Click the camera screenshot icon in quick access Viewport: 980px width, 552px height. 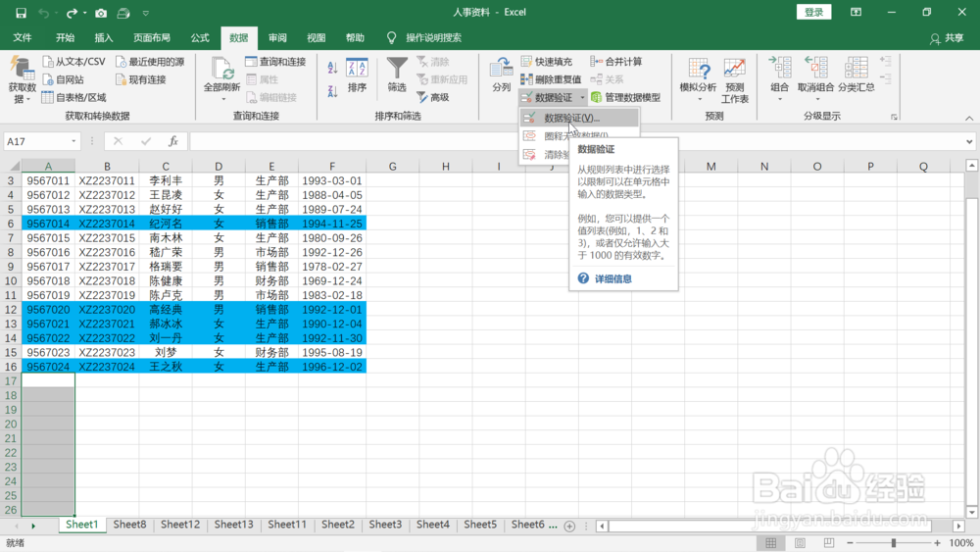tap(101, 13)
